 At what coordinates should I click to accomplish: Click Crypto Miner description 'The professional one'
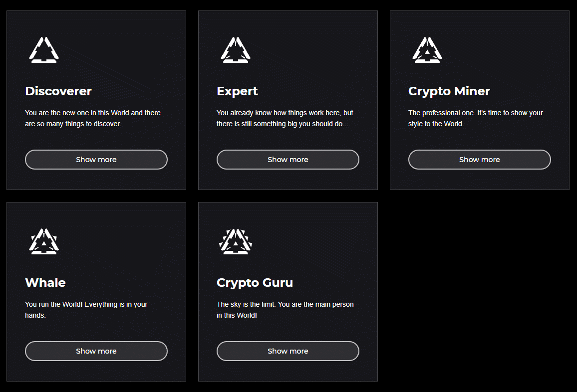point(475,118)
